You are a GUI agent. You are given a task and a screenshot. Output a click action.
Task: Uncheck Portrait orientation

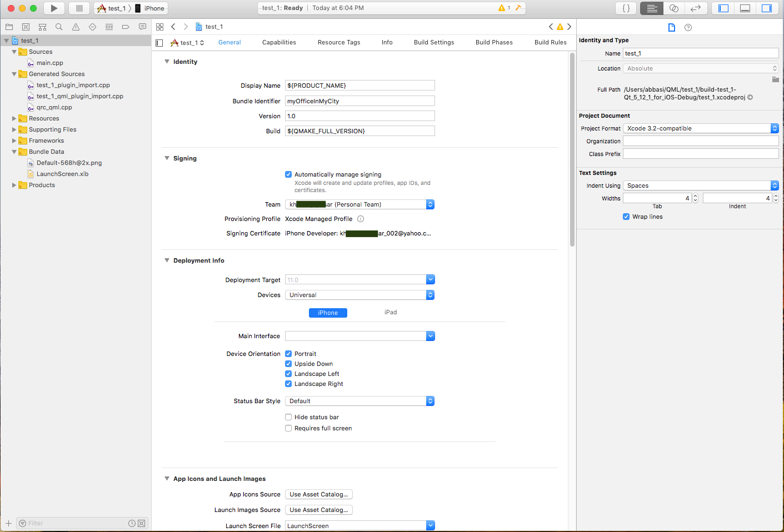point(288,354)
